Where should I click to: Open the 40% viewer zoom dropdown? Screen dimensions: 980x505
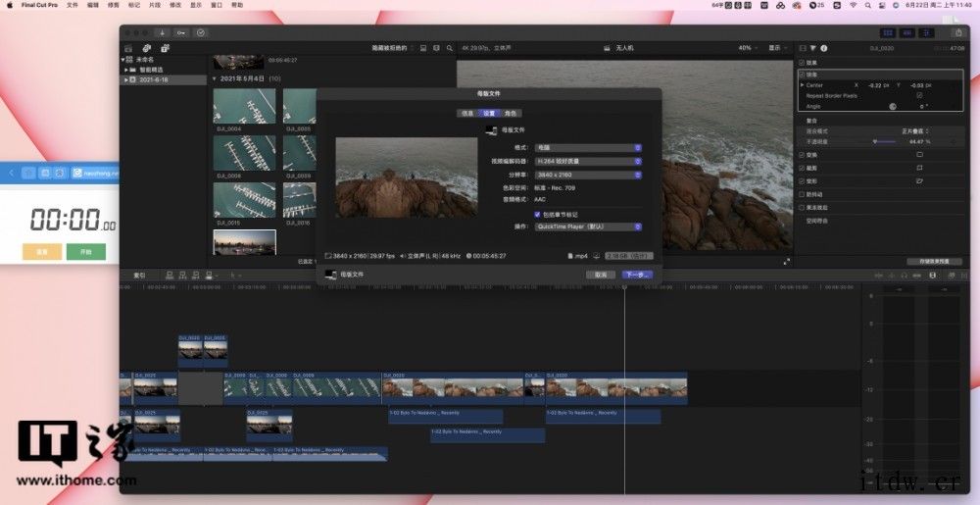coord(747,48)
